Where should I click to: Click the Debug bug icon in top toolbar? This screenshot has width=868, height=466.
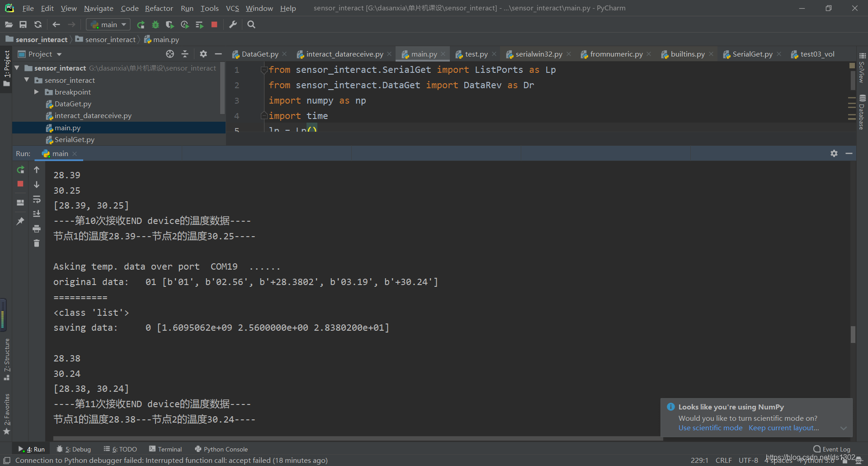click(x=156, y=25)
